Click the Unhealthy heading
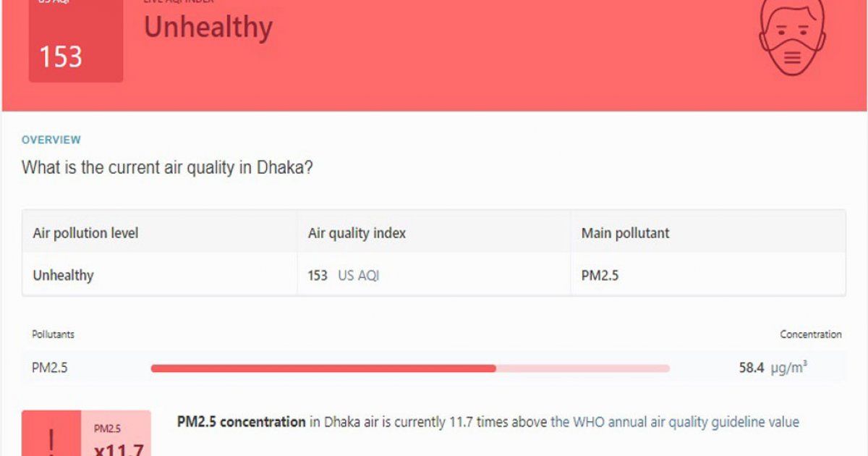Viewport: 868px width, 456px height. tap(208, 28)
